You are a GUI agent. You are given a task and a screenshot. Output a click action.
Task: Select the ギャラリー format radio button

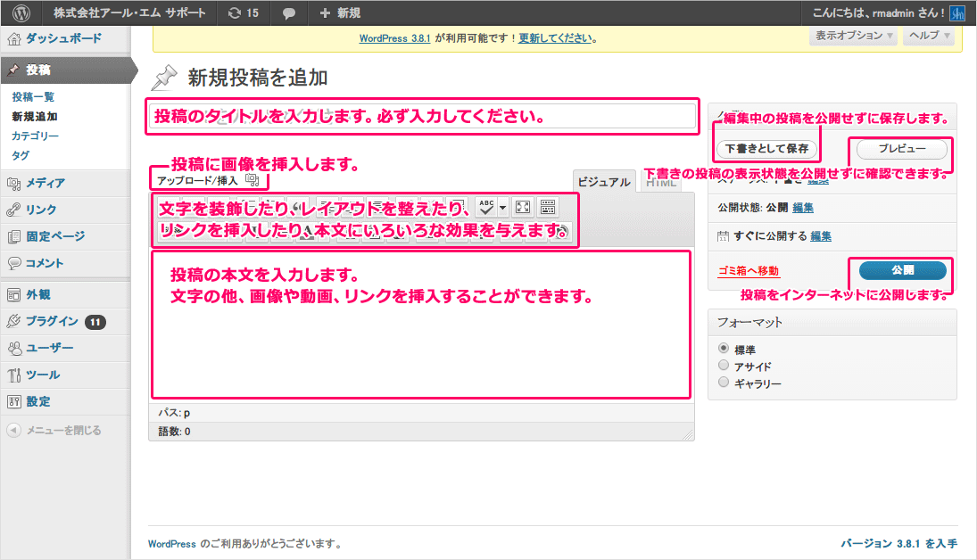coord(724,383)
